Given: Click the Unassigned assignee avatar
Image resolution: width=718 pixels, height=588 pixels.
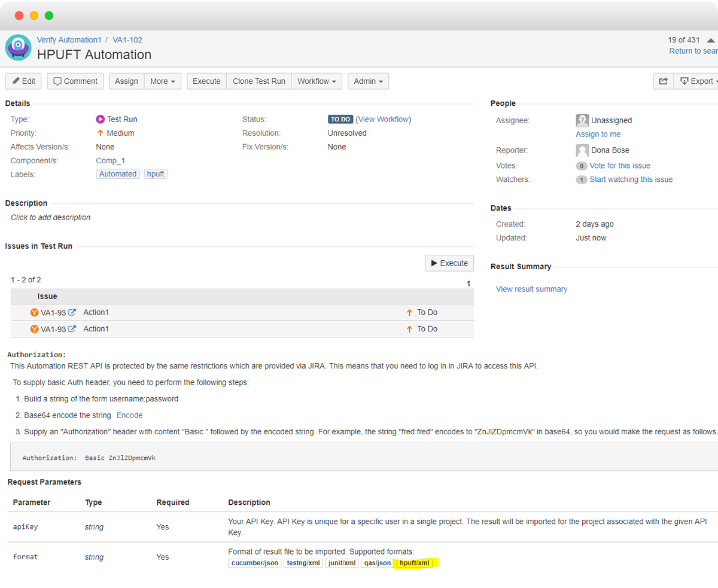Looking at the screenshot, I should tap(582, 120).
